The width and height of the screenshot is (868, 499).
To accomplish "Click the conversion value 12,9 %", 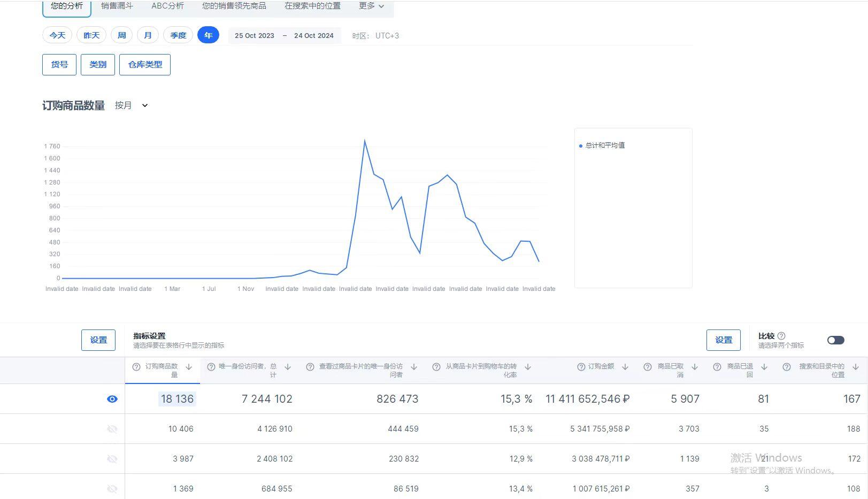I will (x=520, y=459).
